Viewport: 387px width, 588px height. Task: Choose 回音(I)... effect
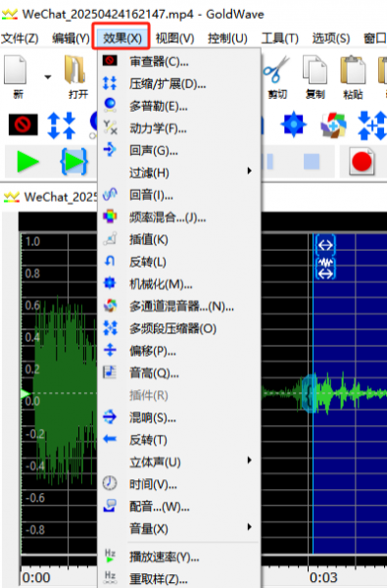pos(179,195)
